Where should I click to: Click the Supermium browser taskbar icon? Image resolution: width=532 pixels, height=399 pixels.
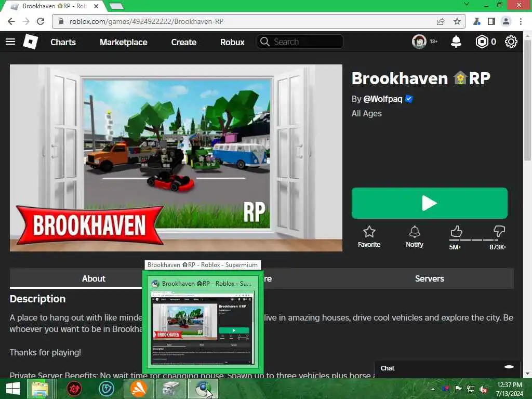coord(203,389)
